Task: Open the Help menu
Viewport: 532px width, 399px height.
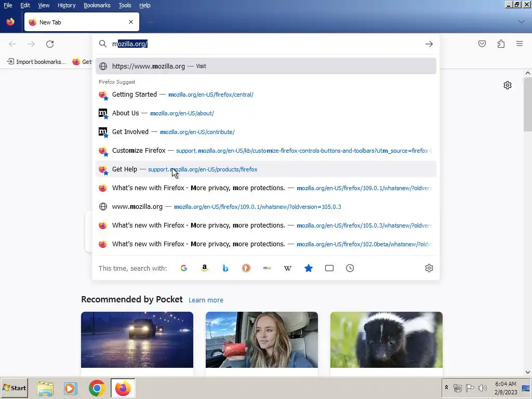Action: 145,5
